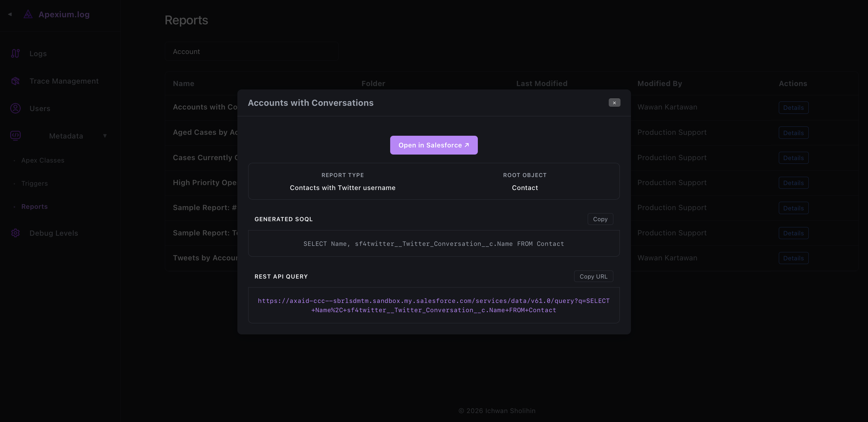The height and width of the screenshot is (422, 868).
Task: Click the Apexium.log brand title
Action: (64, 14)
